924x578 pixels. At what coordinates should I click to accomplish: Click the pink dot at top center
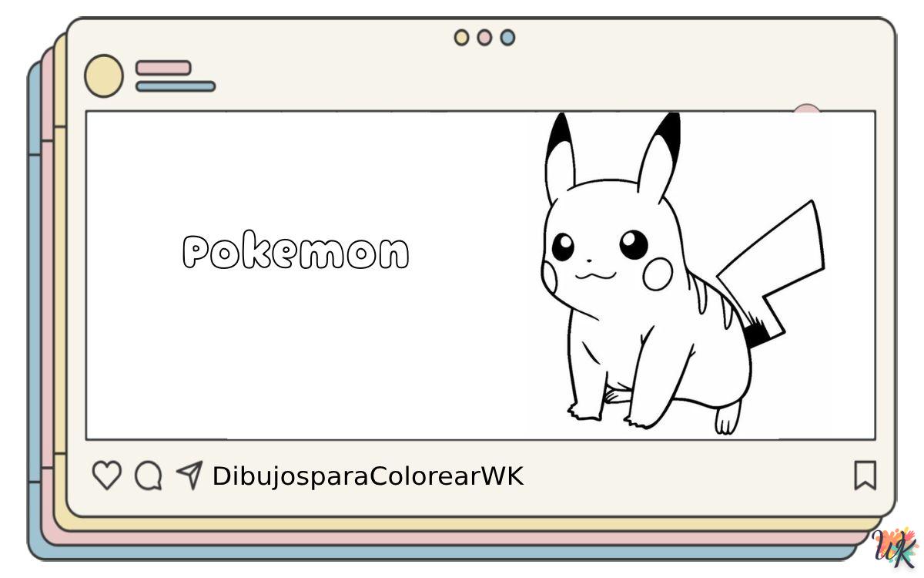(484, 37)
